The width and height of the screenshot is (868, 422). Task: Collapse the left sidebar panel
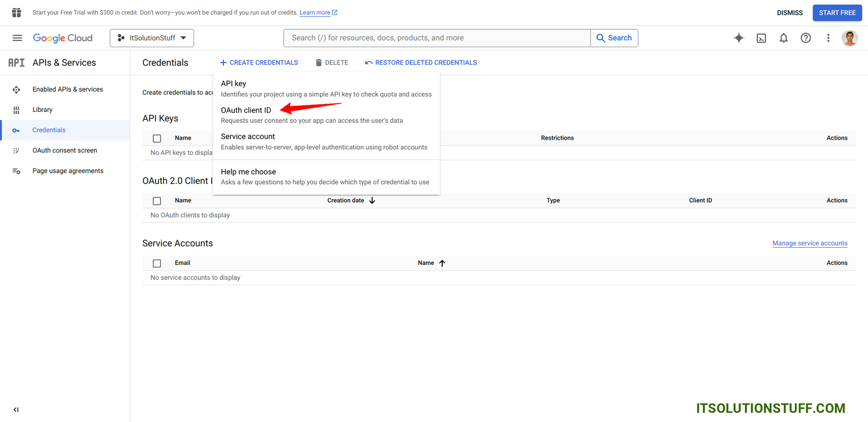16,410
